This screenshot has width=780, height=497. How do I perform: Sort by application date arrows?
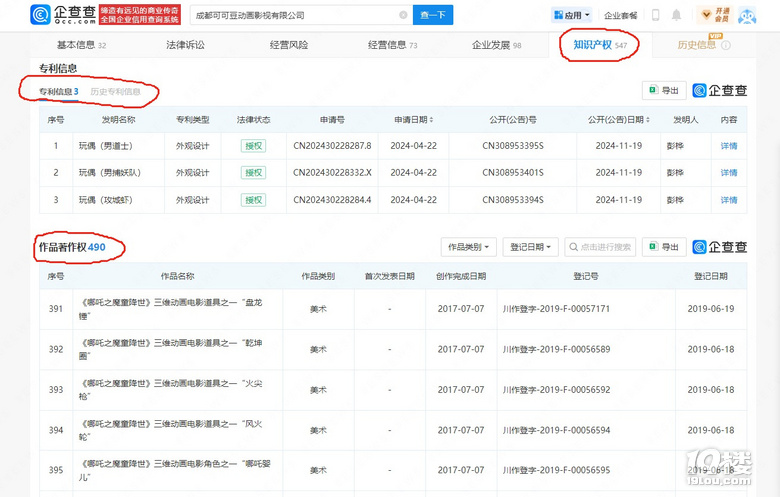pos(431,120)
